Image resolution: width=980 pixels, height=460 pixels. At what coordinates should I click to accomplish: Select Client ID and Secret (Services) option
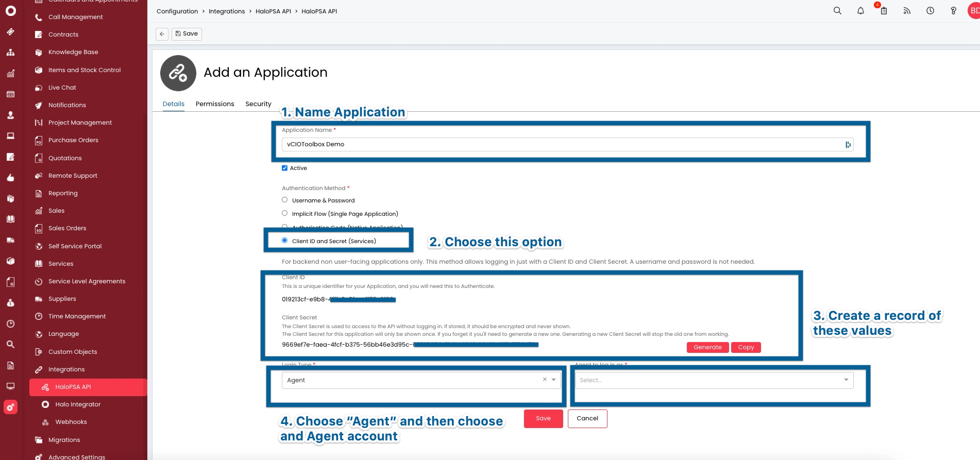point(284,241)
